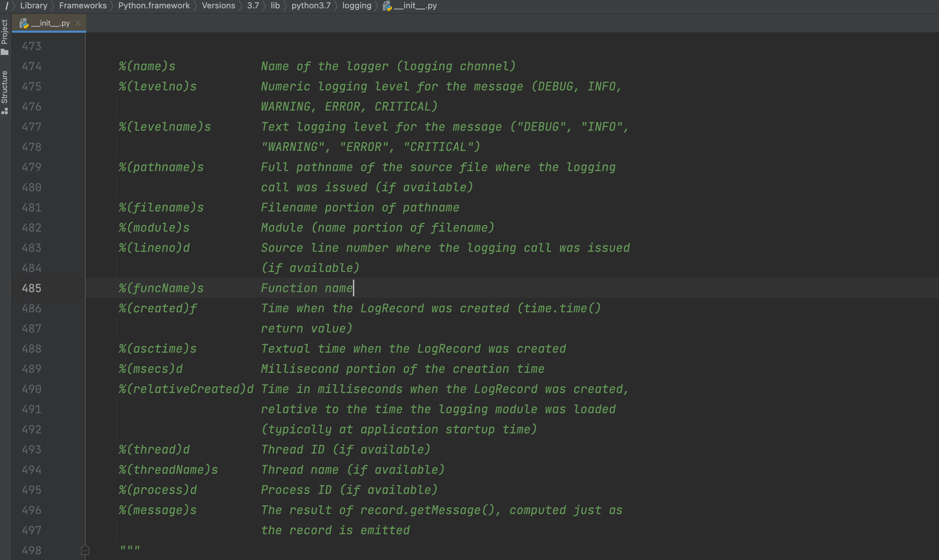Click Frameworks in the navigation bar

point(83,6)
